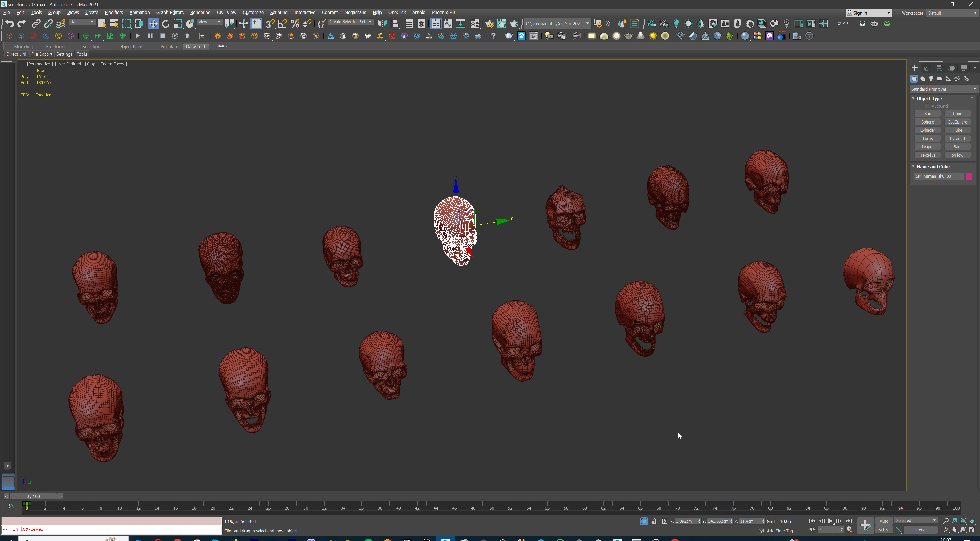Toggle Absolute/Offset transform type-in mode
Viewport: 980px width, 541px height.
coord(665,521)
